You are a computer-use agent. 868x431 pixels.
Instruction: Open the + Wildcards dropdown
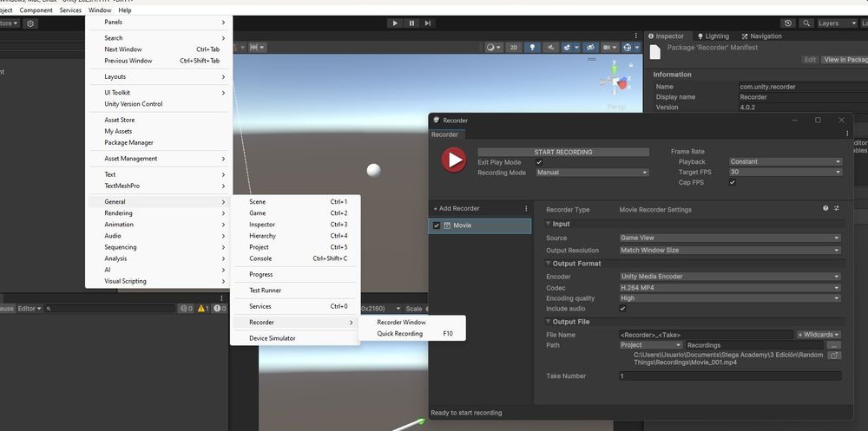click(x=819, y=335)
